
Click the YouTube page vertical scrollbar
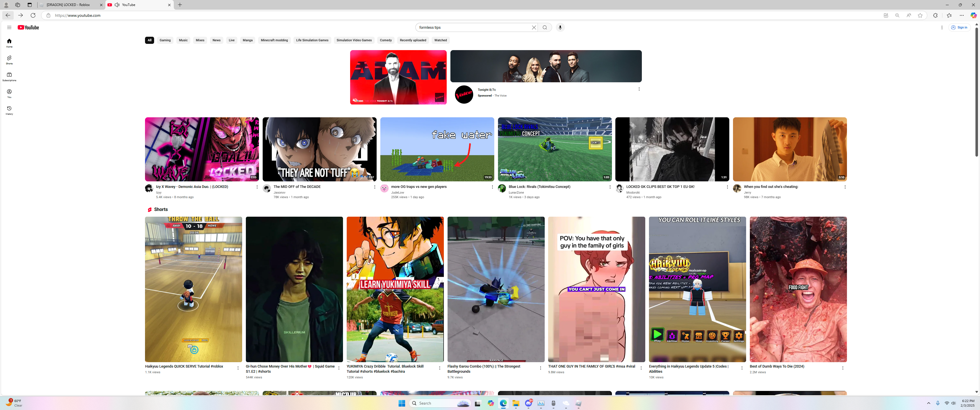[977, 93]
